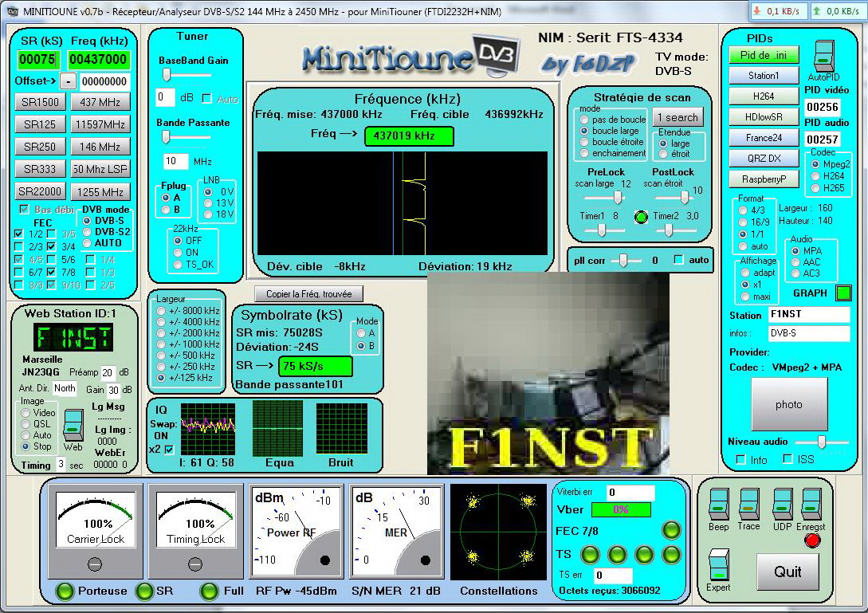Image resolution: width=868 pixels, height=613 pixels.
Task: Click 'Copier la Fréq. trouvée' button
Action: pyautogui.click(x=309, y=293)
